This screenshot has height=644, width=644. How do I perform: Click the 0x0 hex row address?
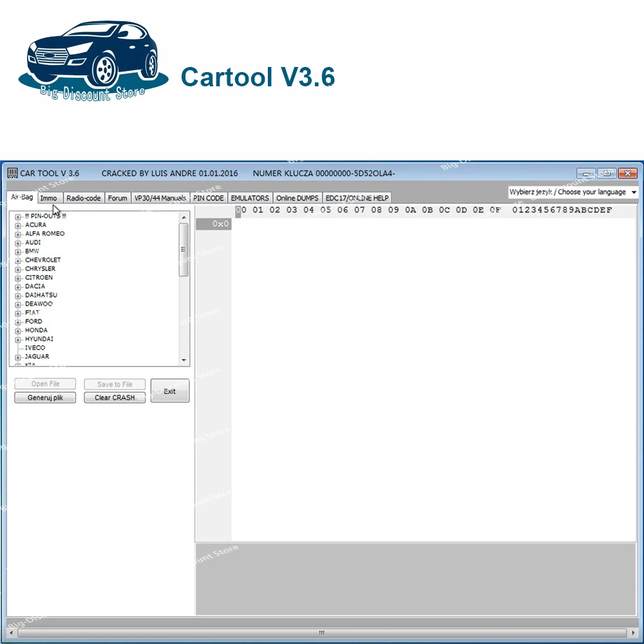point(214,224)
